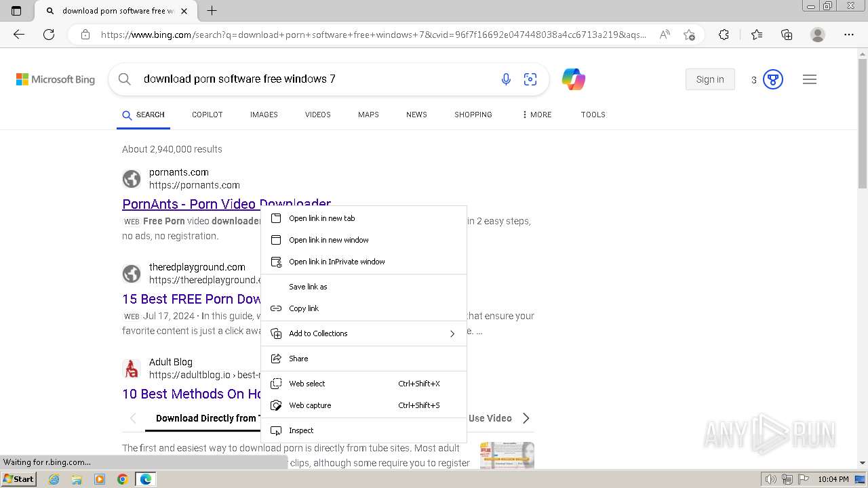Add page to favorites star icon
The width and height of the screenshot is (868, 488).
[689, 35]
